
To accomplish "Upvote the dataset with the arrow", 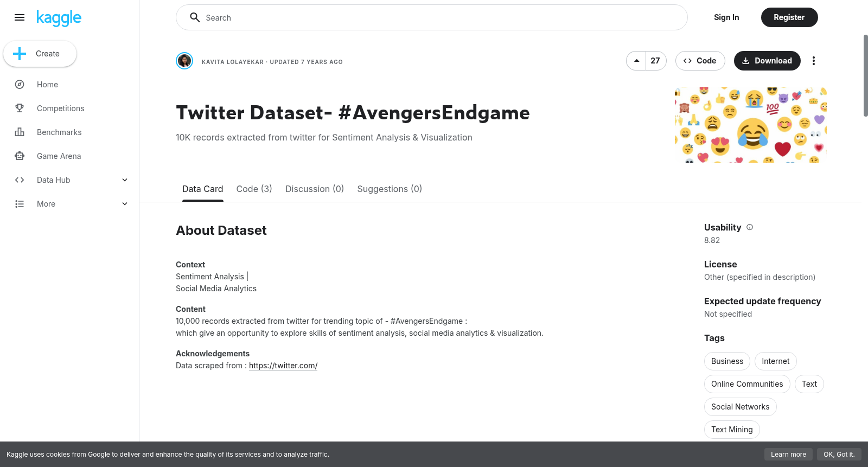I will (636, 61).
